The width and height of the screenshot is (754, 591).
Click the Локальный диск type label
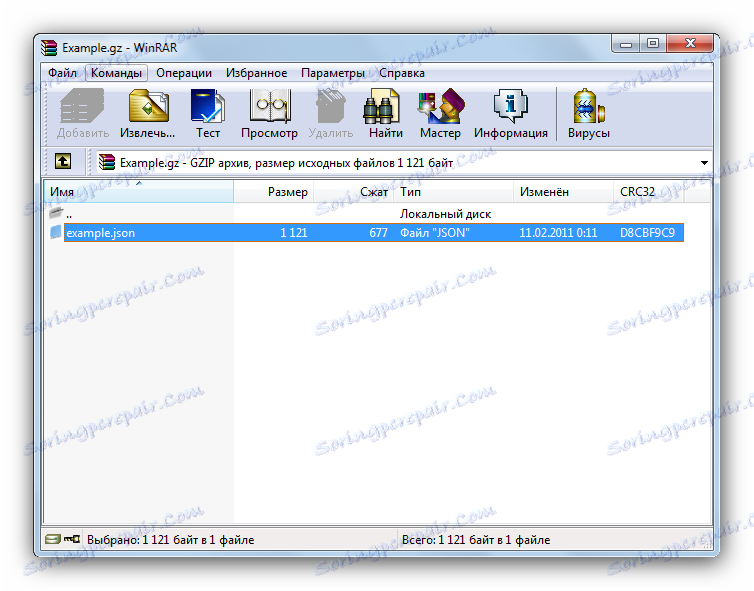pyautogui.click(x=445, y=214)
